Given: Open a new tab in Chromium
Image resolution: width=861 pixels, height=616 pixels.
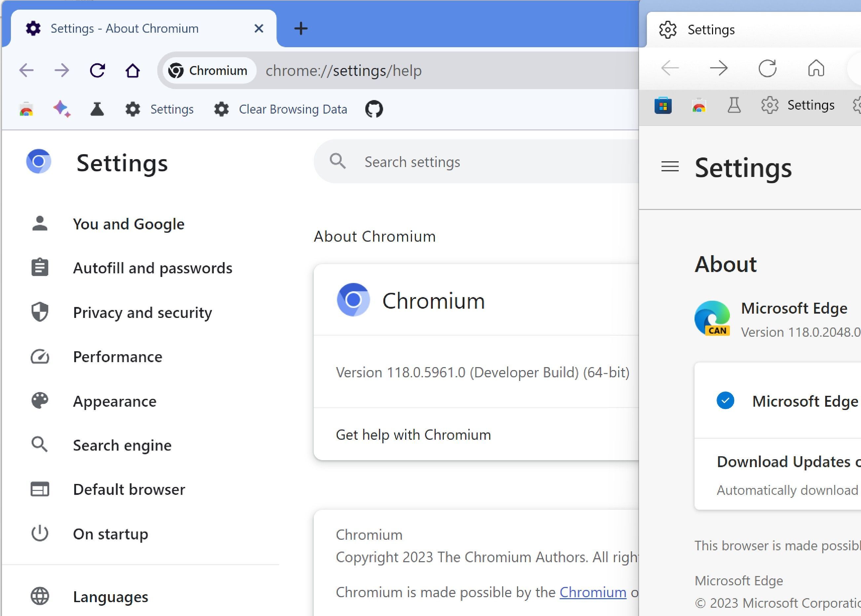Looking at the screenshot, I should coord(301,28).
